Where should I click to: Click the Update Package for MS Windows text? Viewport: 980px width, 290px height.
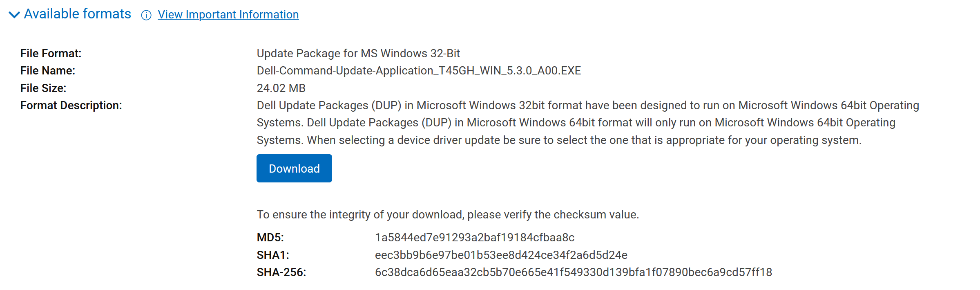pyautogui.click(x=358, y=54)
